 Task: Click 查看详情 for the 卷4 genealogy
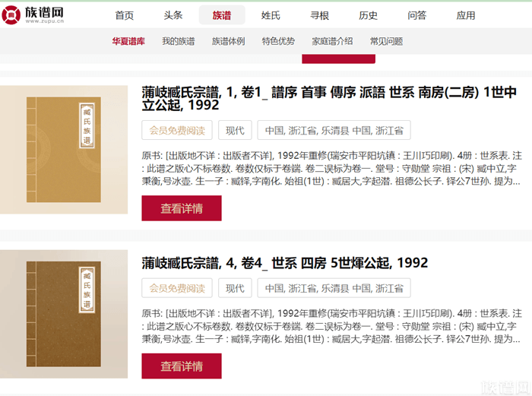click(x=181, y=366)
